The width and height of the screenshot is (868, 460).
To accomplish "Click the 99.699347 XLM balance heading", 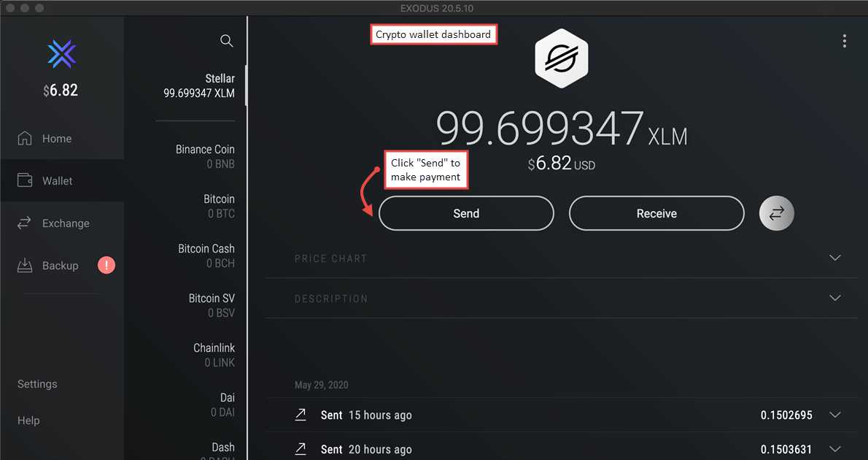I will (562, 128).
